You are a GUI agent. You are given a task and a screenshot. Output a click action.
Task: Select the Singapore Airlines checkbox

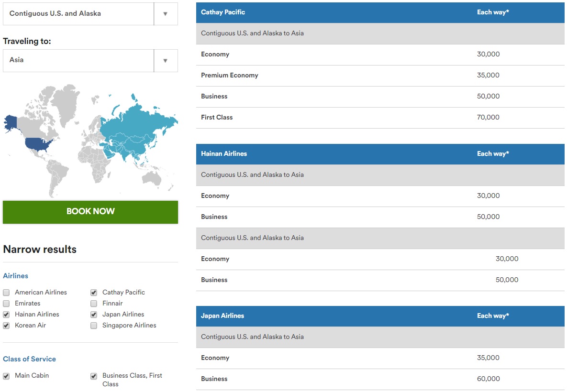[x=94, y=326]
